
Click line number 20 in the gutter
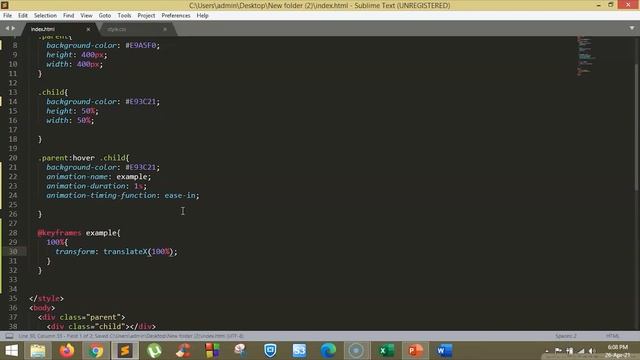click(x=13, y=158)
